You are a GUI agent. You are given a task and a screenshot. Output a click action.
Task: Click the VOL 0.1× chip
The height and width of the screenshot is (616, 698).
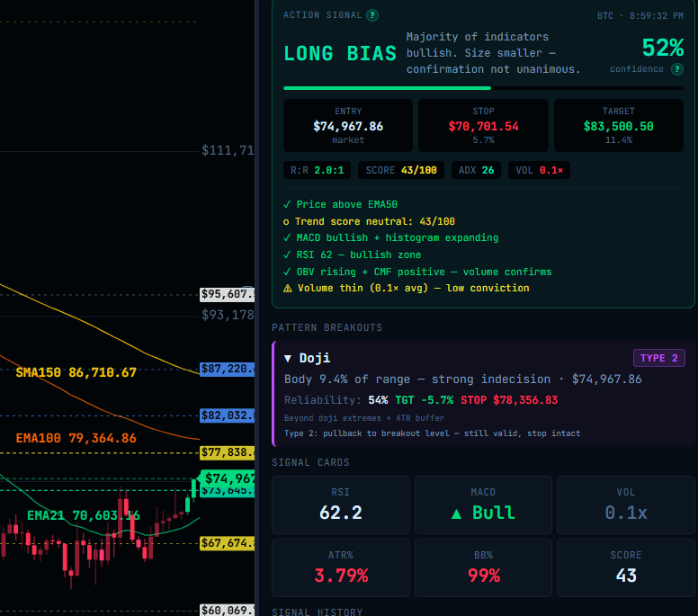539,170
